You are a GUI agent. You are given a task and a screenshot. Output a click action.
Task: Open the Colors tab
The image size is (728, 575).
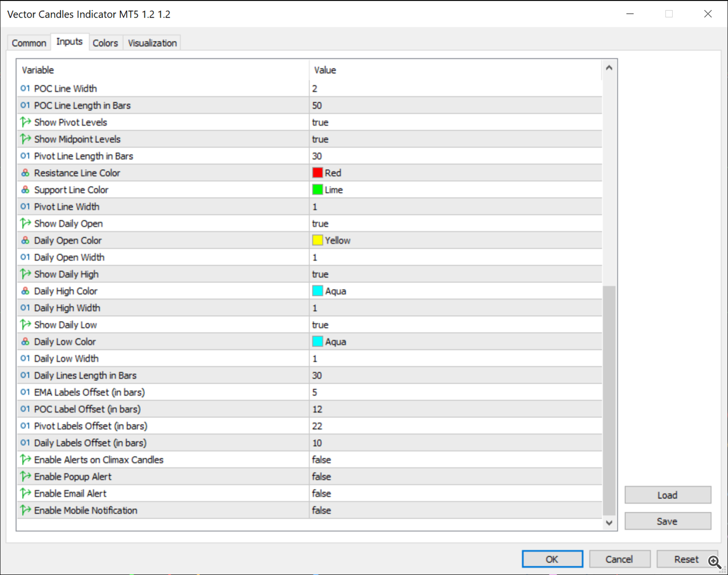(105, 43)
